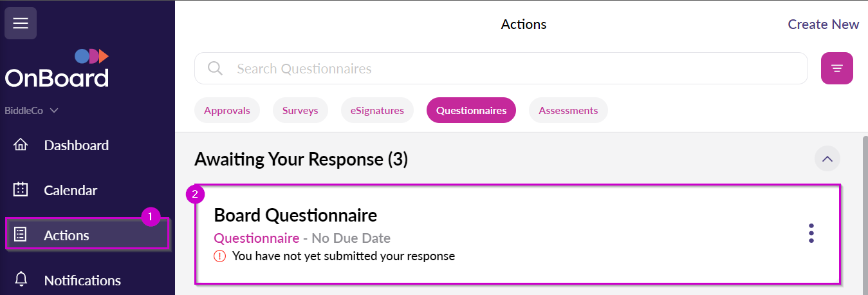Viewport: 868px width, 295px height.
Task: Select the eSignatures tab
Action: click(377, 110)
